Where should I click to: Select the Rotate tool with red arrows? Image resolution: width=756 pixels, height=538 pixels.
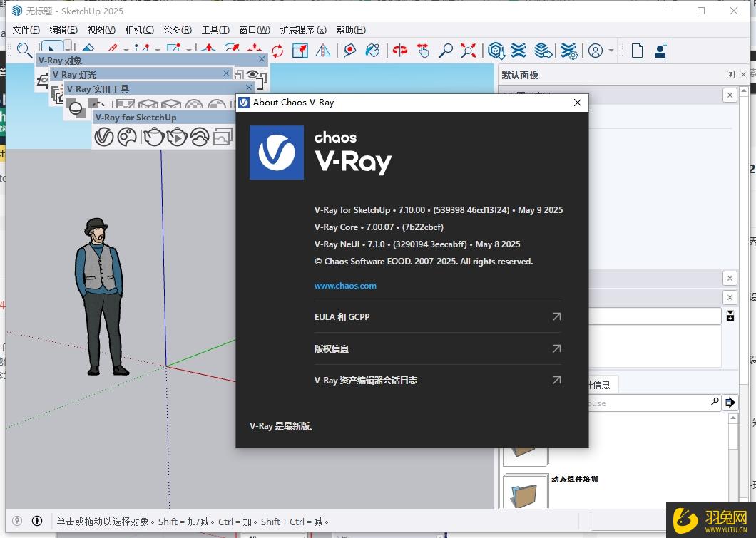(x=277, y=51)
